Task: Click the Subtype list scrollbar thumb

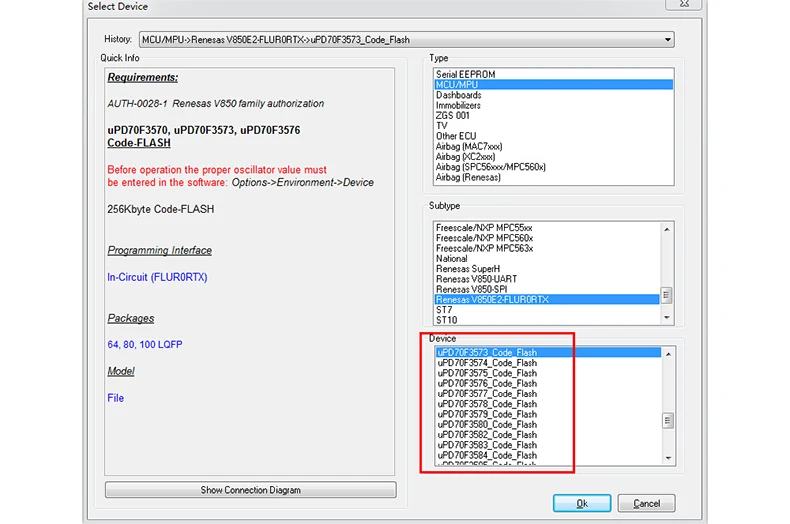Action: pos(667,295)
